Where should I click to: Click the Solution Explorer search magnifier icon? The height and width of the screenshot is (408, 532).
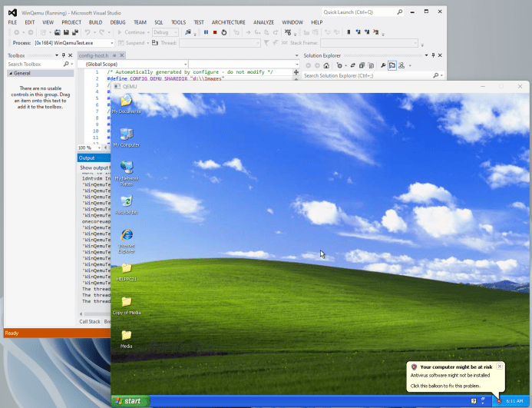coord(436,75)
